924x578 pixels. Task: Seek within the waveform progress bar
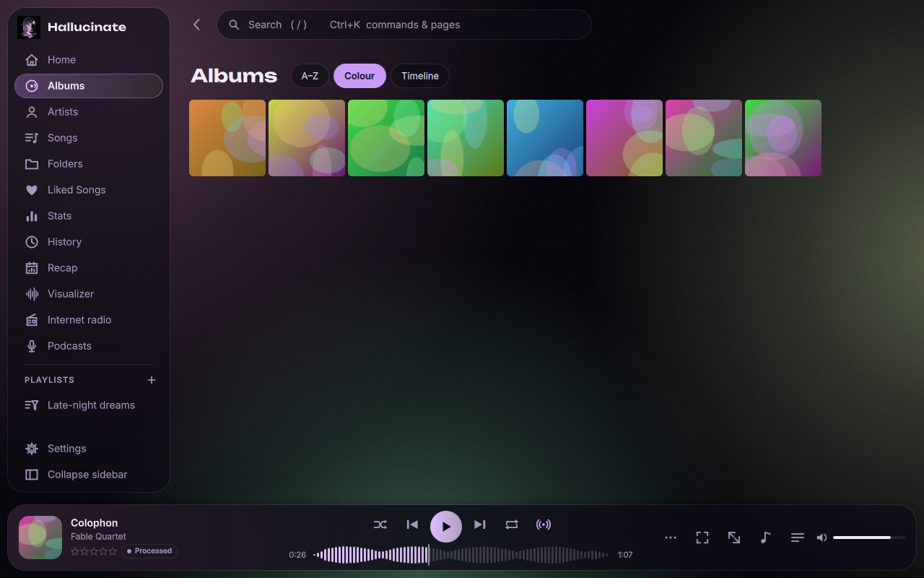(x=461, y=555)
